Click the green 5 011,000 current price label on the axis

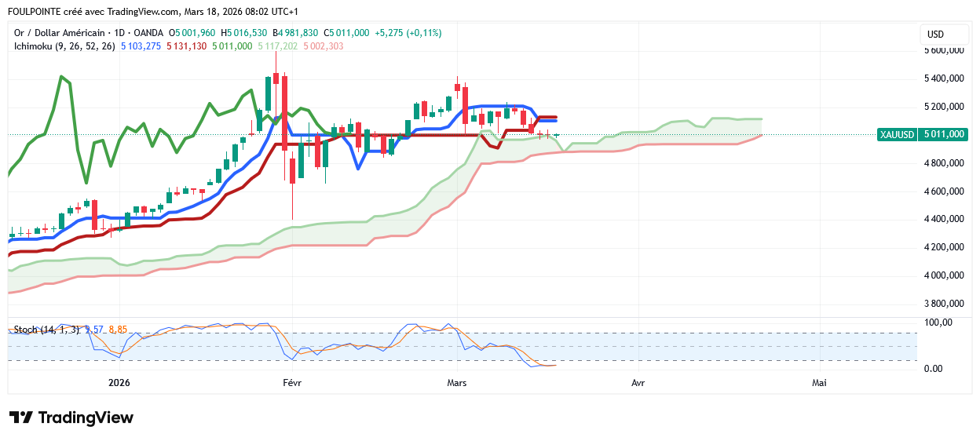[x=944, y=134]
